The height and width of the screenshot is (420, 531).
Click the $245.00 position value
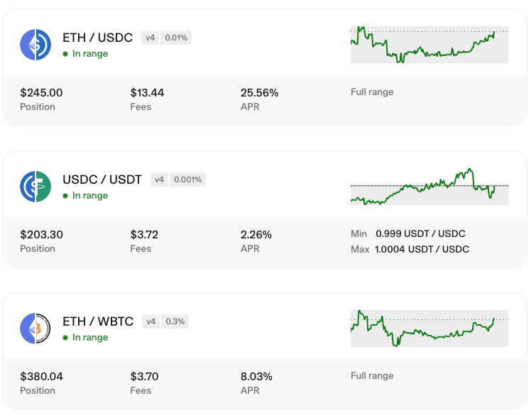41,93
